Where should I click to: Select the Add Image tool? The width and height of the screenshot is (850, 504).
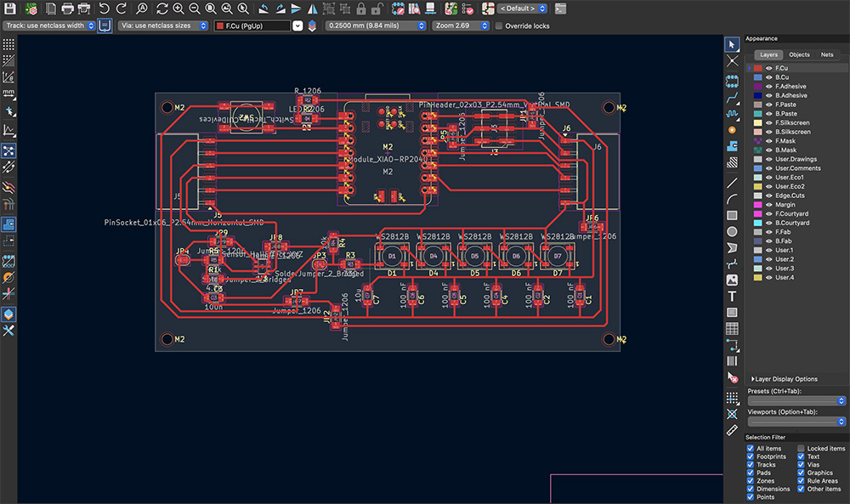click(x=732, y=280)
